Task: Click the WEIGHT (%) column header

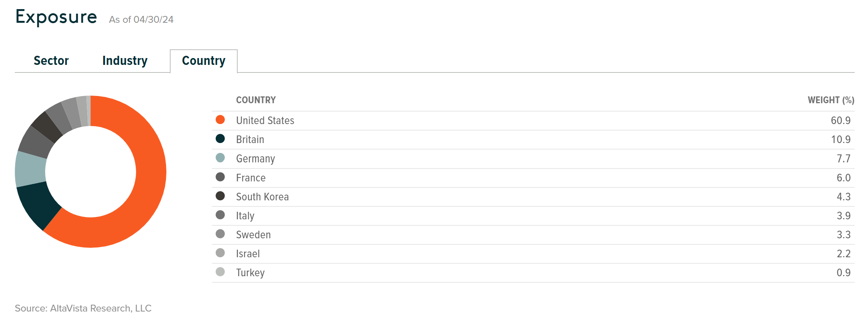Action: [830, 100]
